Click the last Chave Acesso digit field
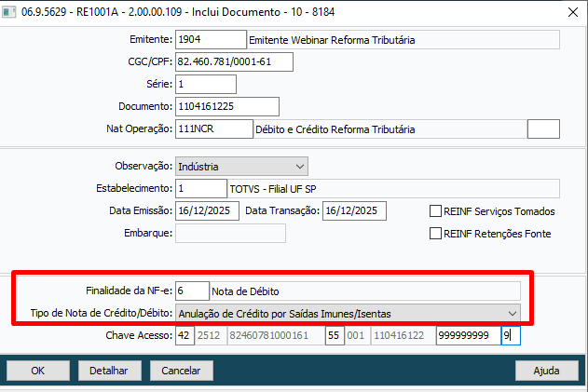 pos(512,335)
